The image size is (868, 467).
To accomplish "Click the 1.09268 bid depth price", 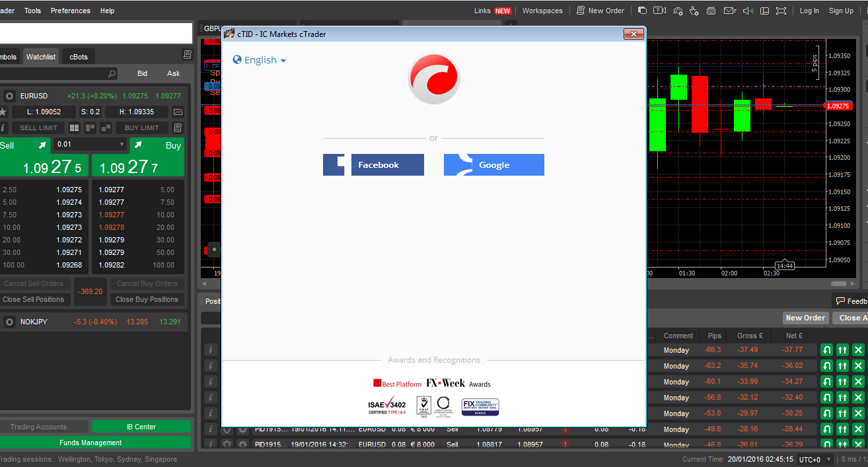I will pos(69,265).
